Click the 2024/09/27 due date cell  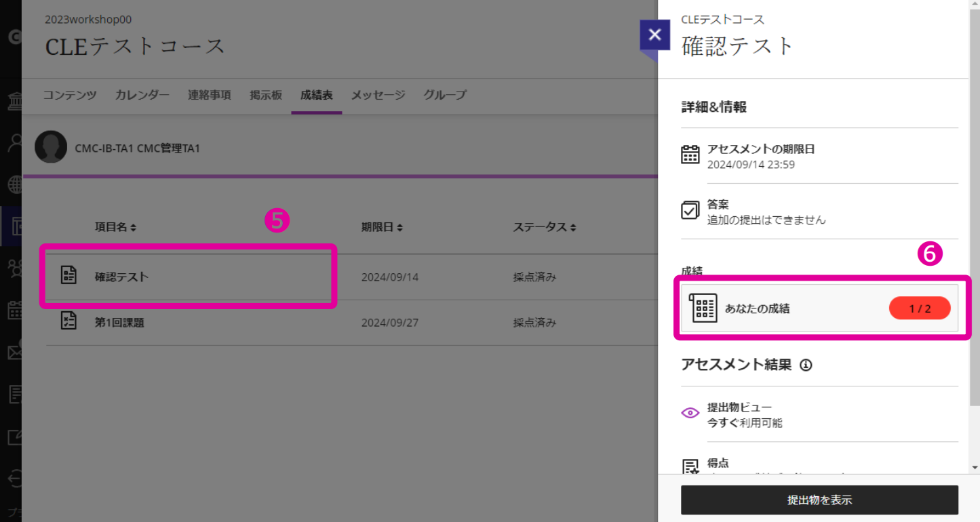390,323
